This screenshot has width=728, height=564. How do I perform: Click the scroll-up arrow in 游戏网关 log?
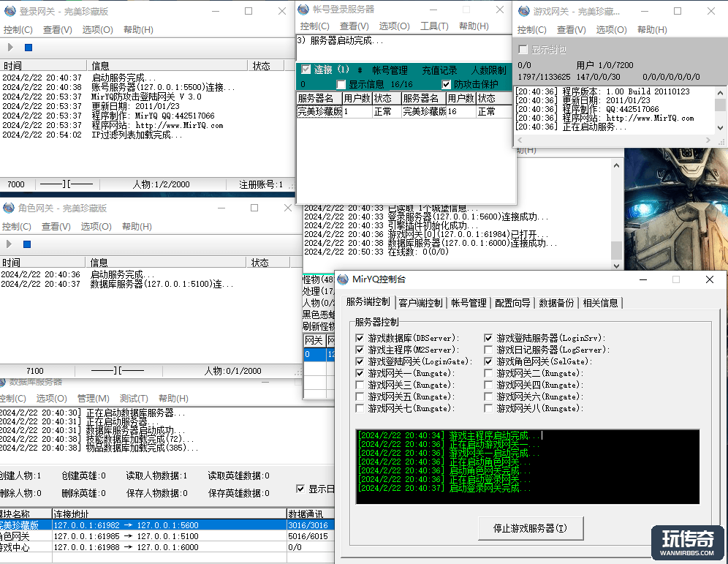(720, 93)
